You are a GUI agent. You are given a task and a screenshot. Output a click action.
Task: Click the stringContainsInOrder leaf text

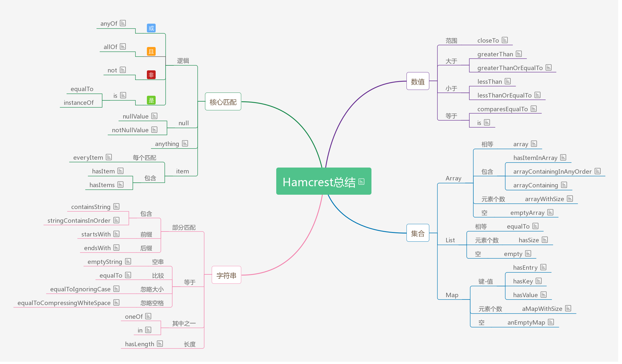point(79,221)
